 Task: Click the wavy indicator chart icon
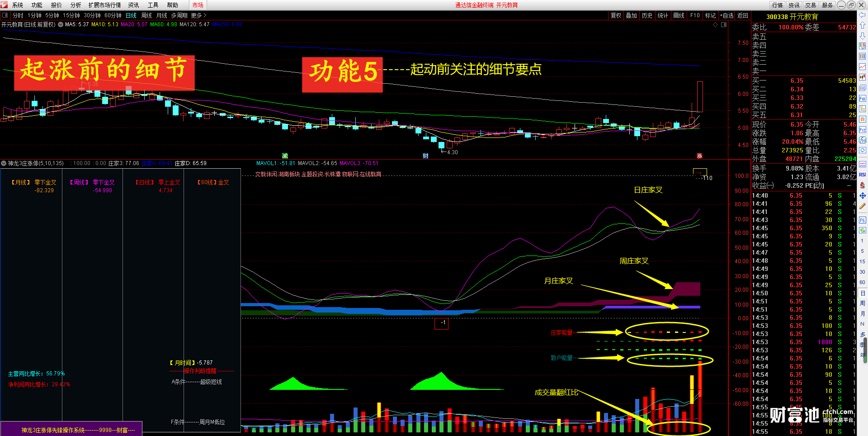point(863,164)
